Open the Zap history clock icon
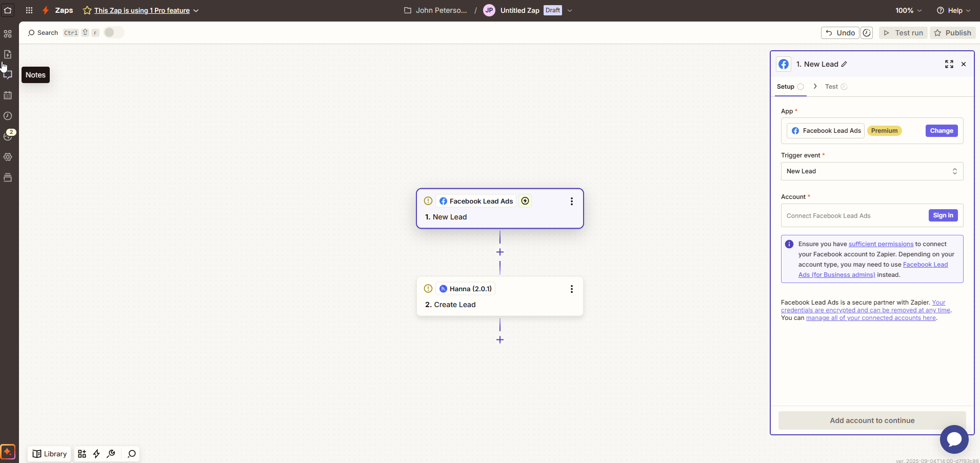Viewport: 980px width, 463px height. [x=8, y=116]
